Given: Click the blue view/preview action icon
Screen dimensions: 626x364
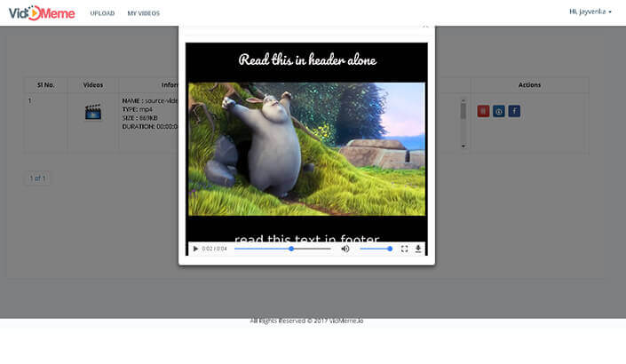Looking at the screenshot, I should pos(499,111).
